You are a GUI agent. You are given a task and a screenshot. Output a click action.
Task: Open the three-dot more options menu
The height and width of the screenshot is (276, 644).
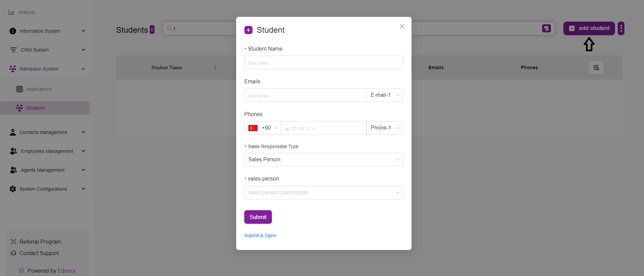pos(621,28)
